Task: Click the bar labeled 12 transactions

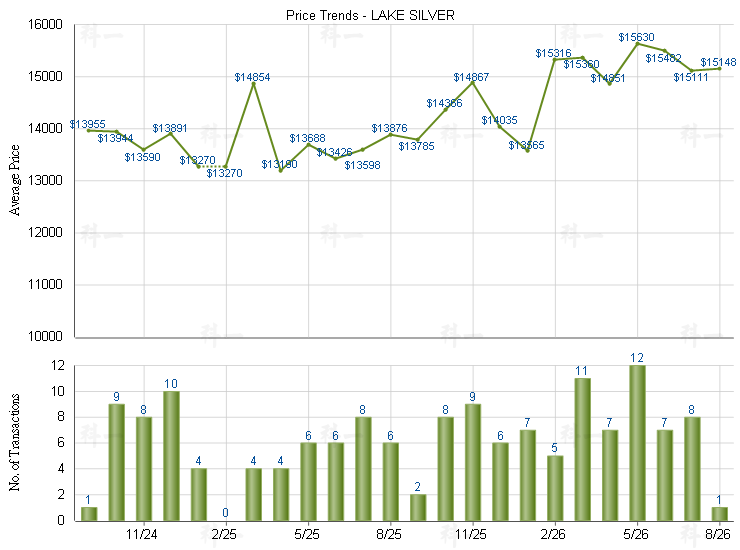Action: [x=637, y=443]
